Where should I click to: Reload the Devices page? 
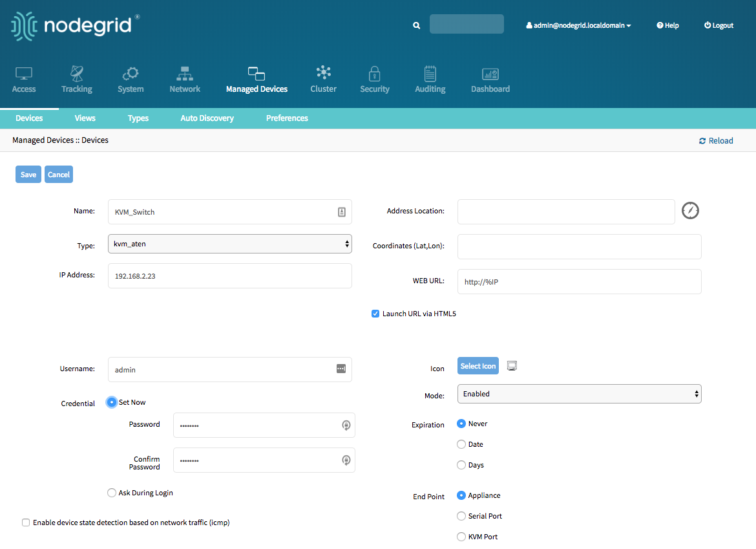point(716,141)
